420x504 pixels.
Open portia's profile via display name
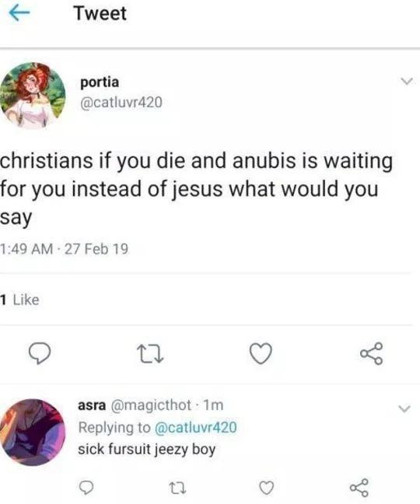100,82
